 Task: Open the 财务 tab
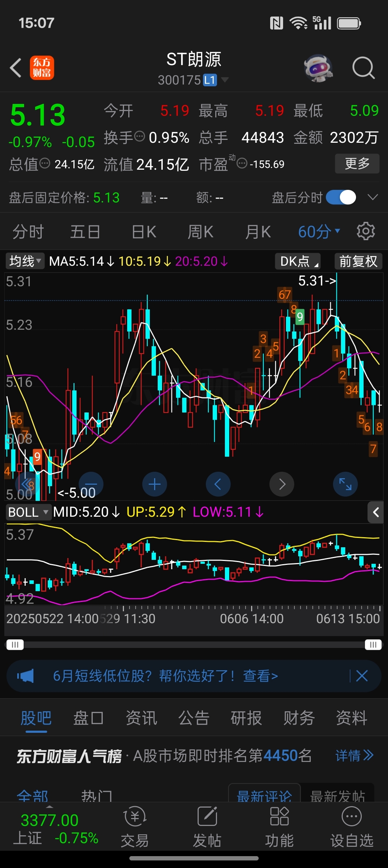point(299,718)
